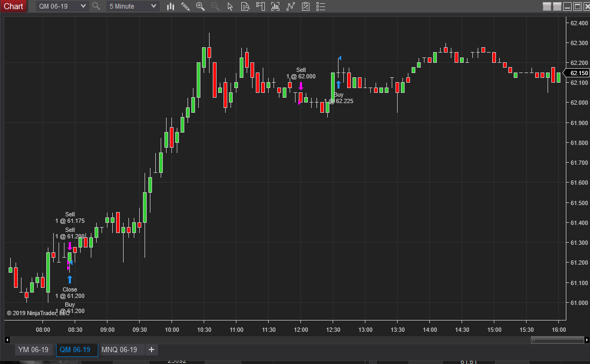Click the 62.400 price axis label

coord(579,23)
